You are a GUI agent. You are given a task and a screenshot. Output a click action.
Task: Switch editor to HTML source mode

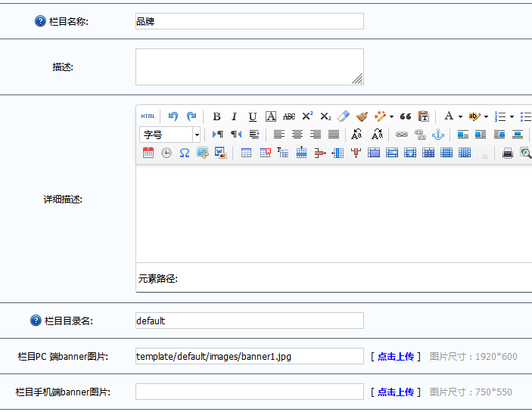pos(148,116)
